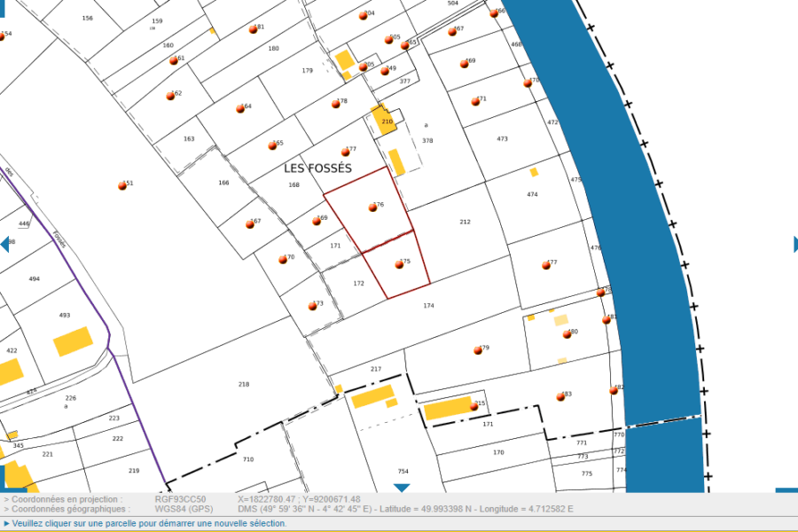Click parcel number 219

tap(134, 471)
